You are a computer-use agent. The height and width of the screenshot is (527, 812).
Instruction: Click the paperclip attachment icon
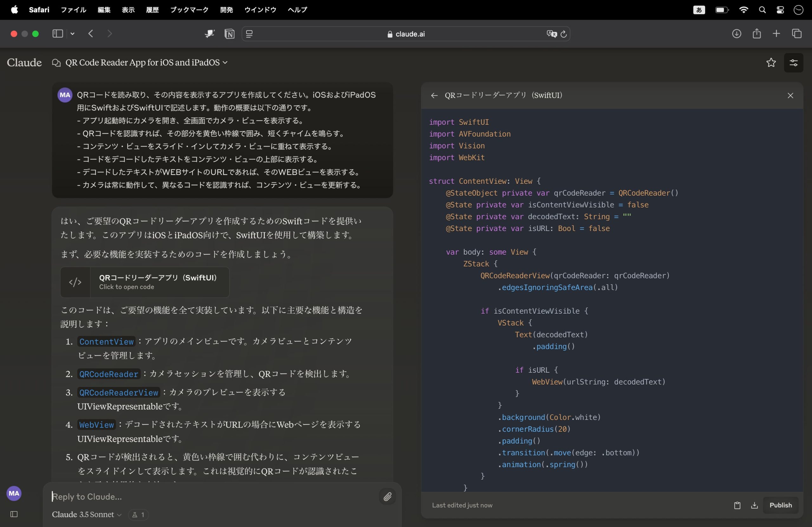click(387, 497)
